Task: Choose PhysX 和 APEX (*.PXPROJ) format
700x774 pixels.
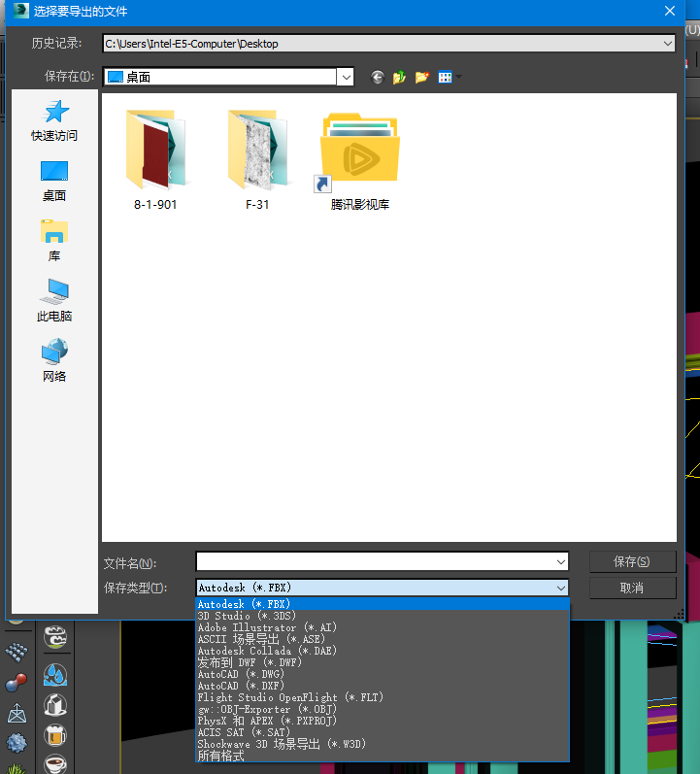Action: tap(383, 721)
